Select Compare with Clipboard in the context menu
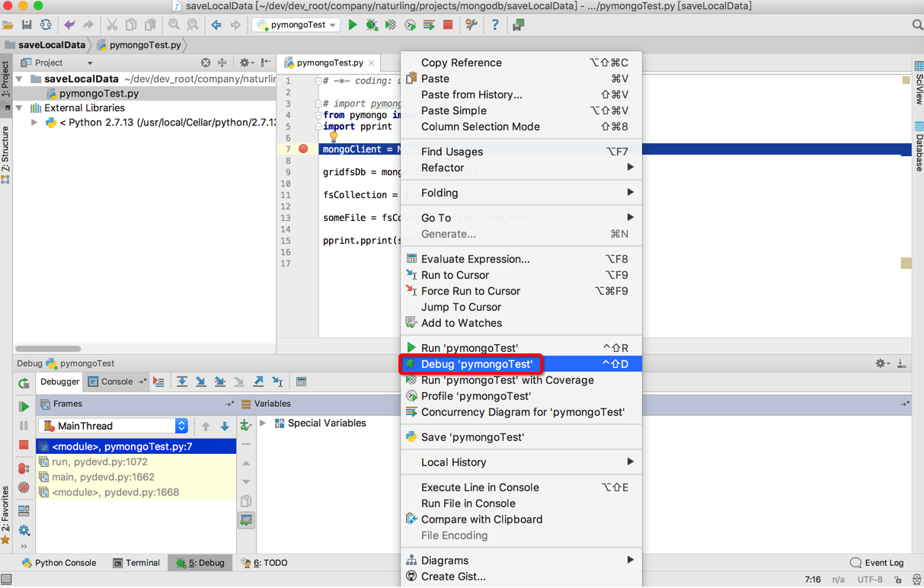 [x=521, y=519]
